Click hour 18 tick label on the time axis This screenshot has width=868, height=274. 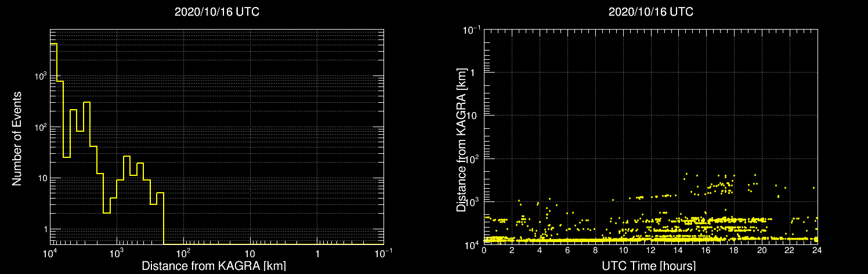pyautogui.click(x=733, y=251)
